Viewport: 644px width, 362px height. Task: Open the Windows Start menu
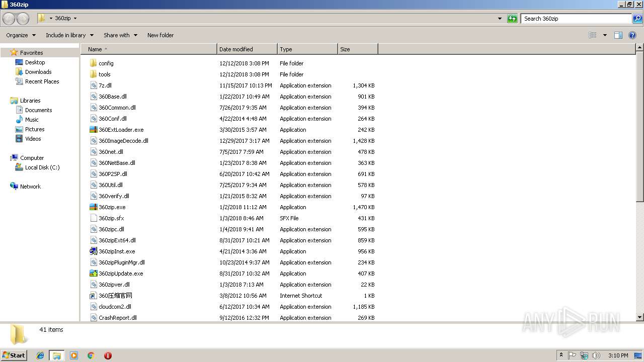coord(14,355)
